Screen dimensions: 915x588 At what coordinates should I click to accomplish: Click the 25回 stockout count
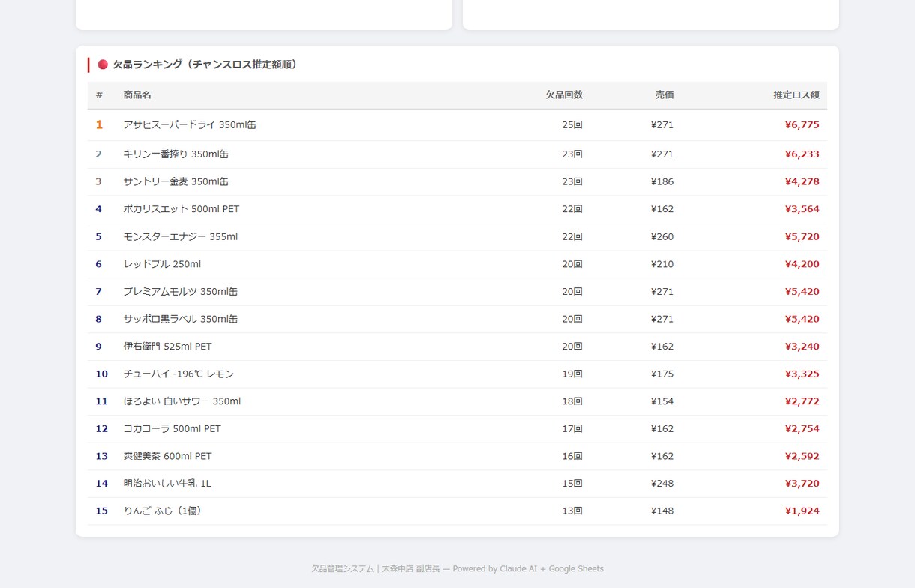[x=572, y=125]
